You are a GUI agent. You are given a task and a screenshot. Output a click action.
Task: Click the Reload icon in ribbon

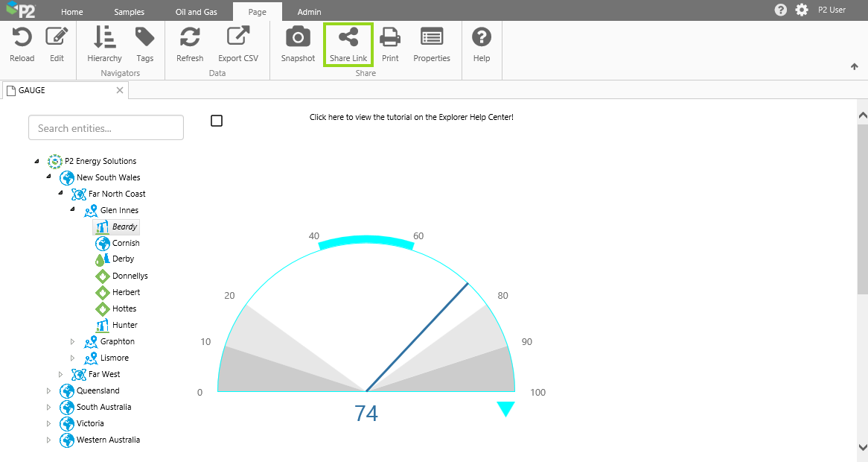[22, 37]
